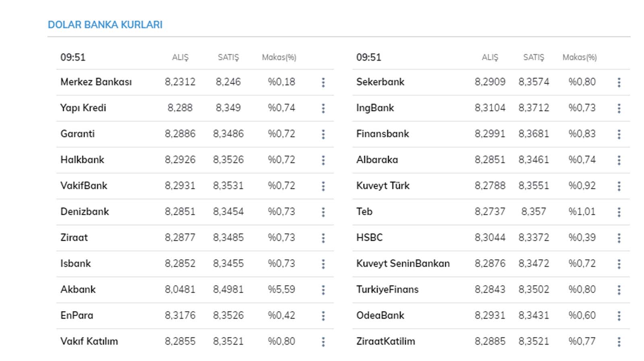Click the IngBank bank name
This screenshot has height=361, width=644.
coord(375,108)
